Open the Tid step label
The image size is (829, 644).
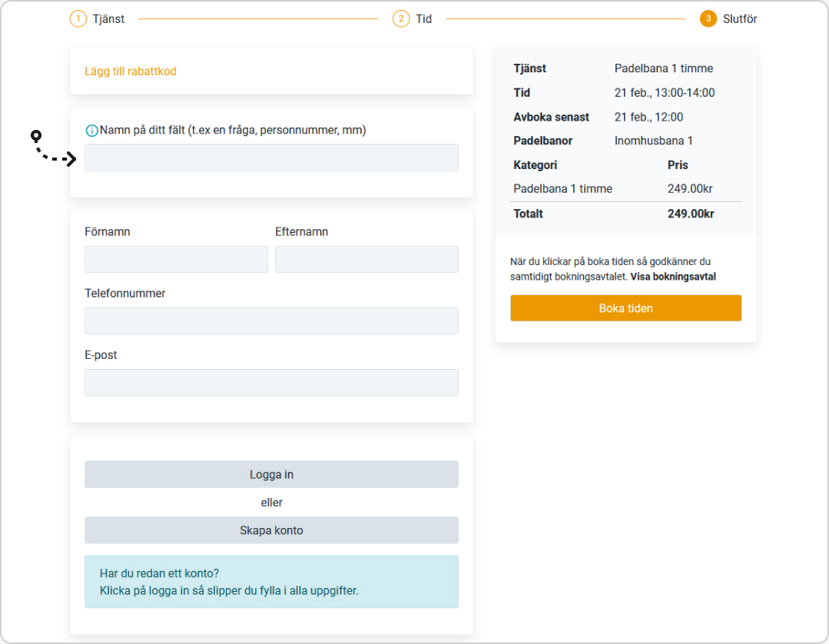point(423,19)
